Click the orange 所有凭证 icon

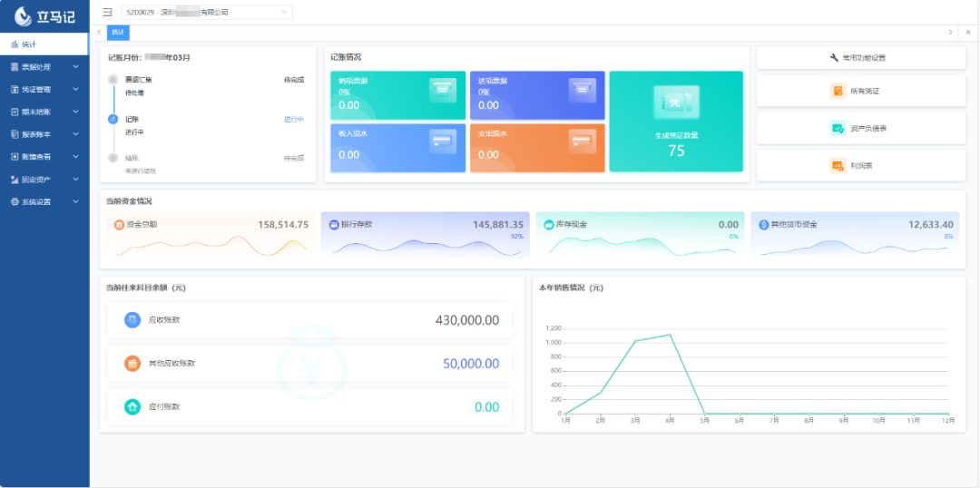838,92
